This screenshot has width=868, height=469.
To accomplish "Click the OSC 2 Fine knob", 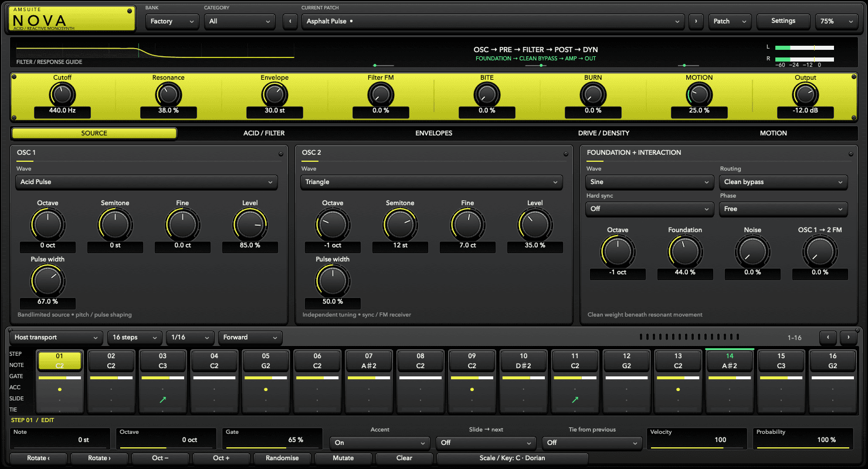I will (x=467, y=224).
